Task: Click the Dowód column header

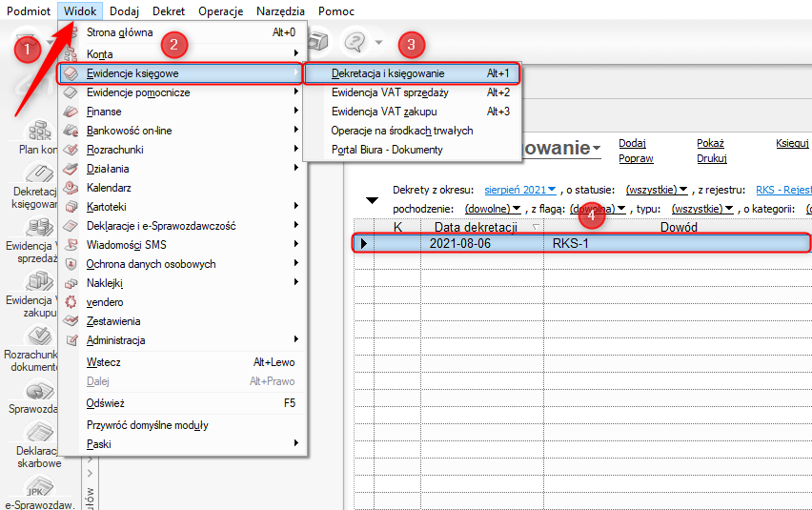Action: [678, 227]
